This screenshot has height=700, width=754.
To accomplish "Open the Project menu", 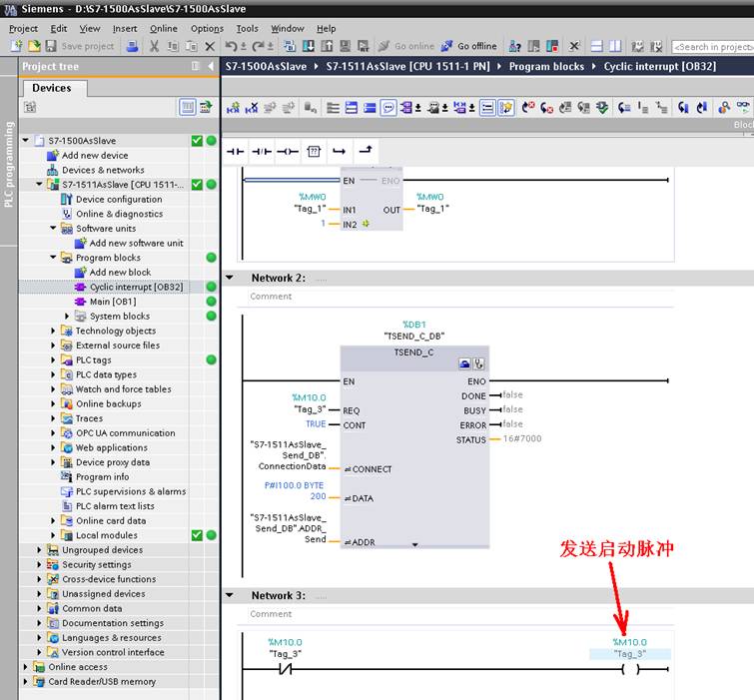I will 23,28.
